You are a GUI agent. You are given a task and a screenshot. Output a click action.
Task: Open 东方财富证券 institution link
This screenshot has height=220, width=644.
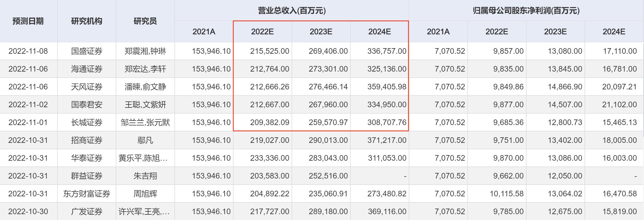(87, 194)
